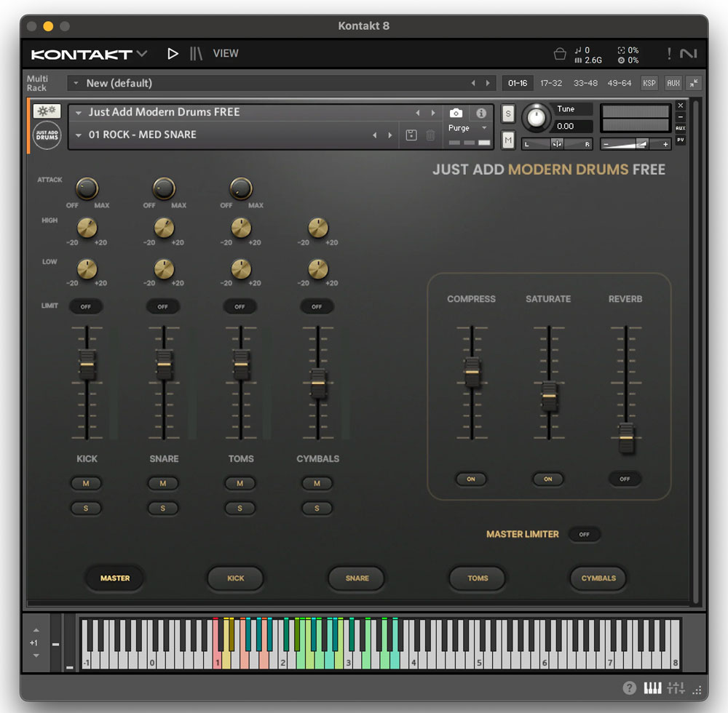Switch to the SNARE page button

click(x=356, y=578)
